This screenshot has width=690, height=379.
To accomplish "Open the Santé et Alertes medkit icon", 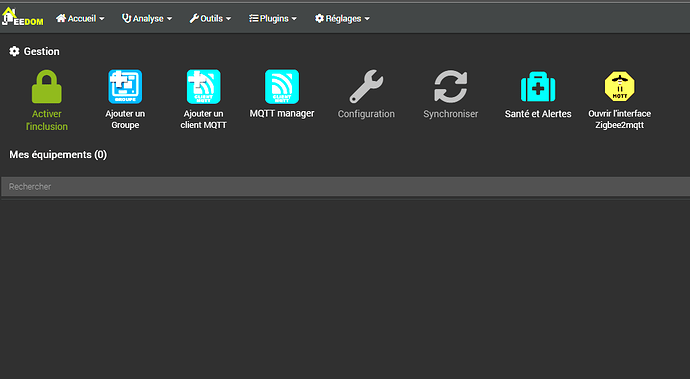I will (x=538, y=87).
